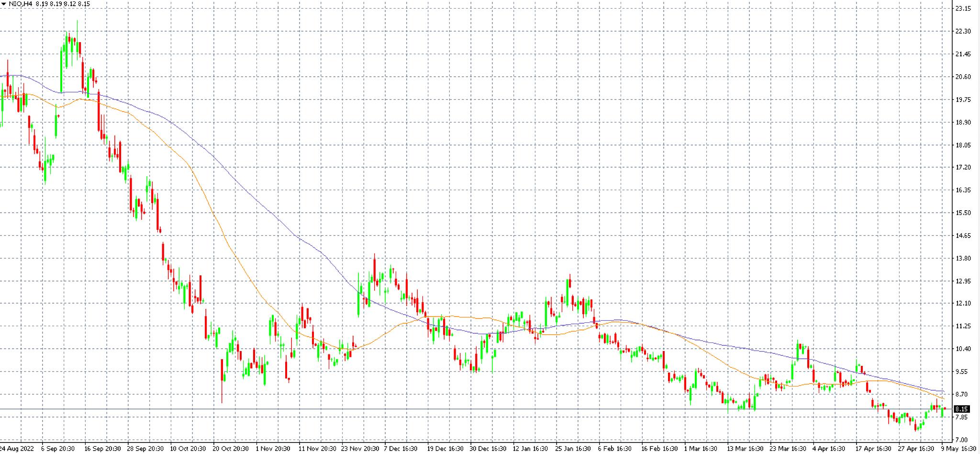
Task: Click the 25 Jan 16:30 time label
Action: tap(572, 449)
